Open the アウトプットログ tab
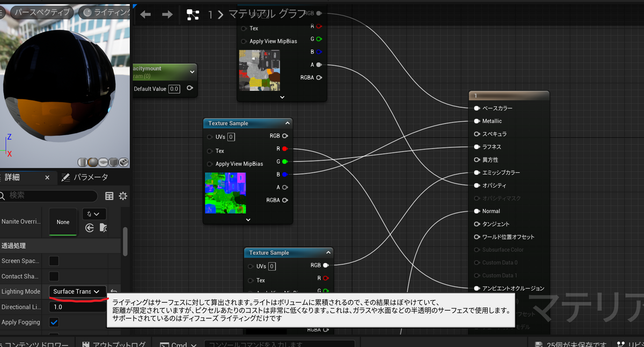This screenshot has height=347, width=644. (114, 344)
